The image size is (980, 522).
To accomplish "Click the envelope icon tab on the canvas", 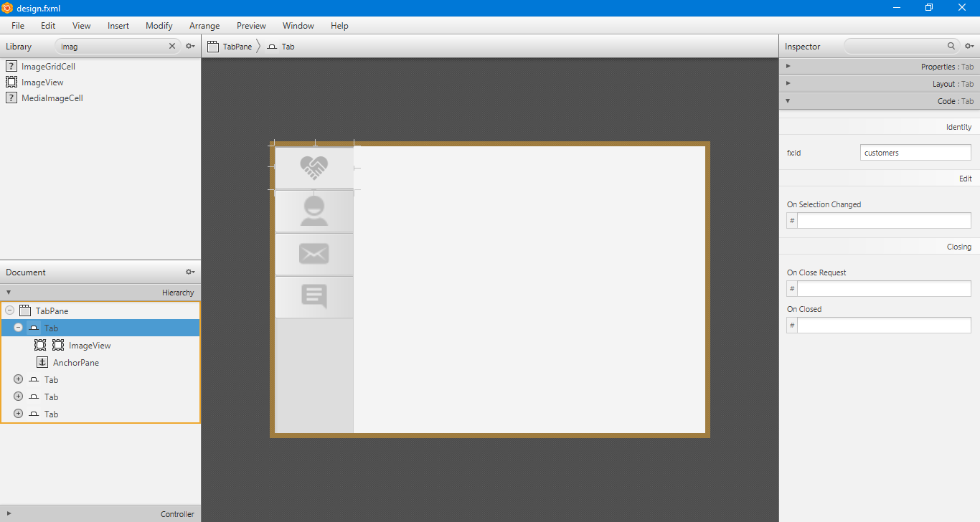I will pos(314,253).
